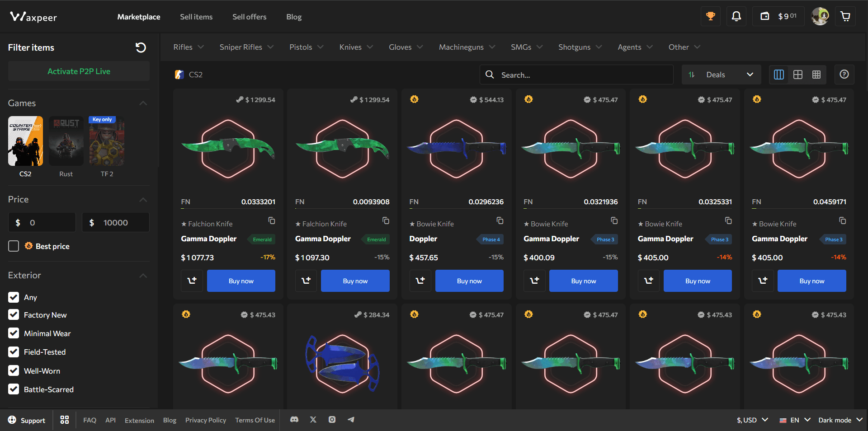Uncheck Factory New exterior
The width and height of the screenshot is (868, 431).
tap(14, 315)
